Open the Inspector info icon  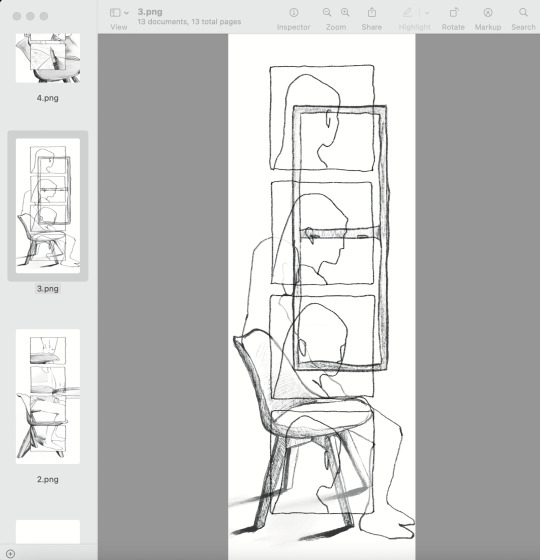294,13
